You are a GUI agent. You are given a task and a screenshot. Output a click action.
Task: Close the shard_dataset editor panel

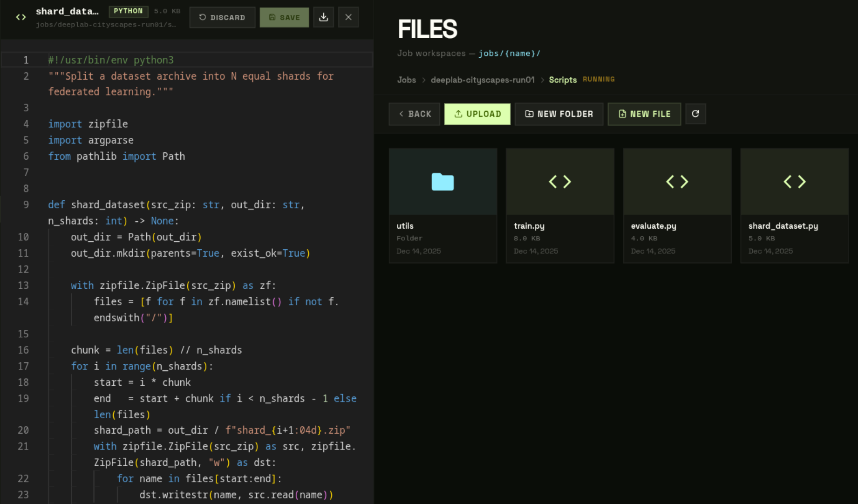[x=348, y=18]
